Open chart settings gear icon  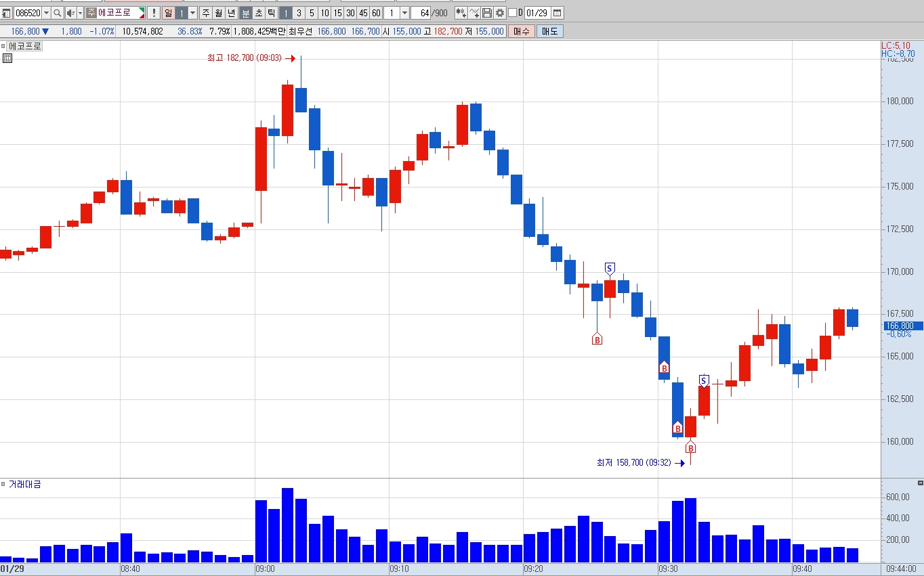pos(499,13)
